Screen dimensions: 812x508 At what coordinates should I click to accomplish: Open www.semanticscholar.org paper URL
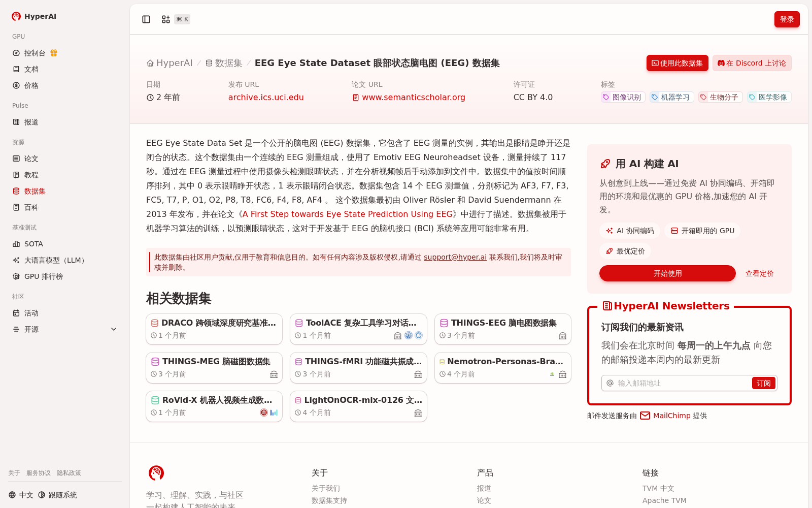pyautogui.click(x=409, y=97)
